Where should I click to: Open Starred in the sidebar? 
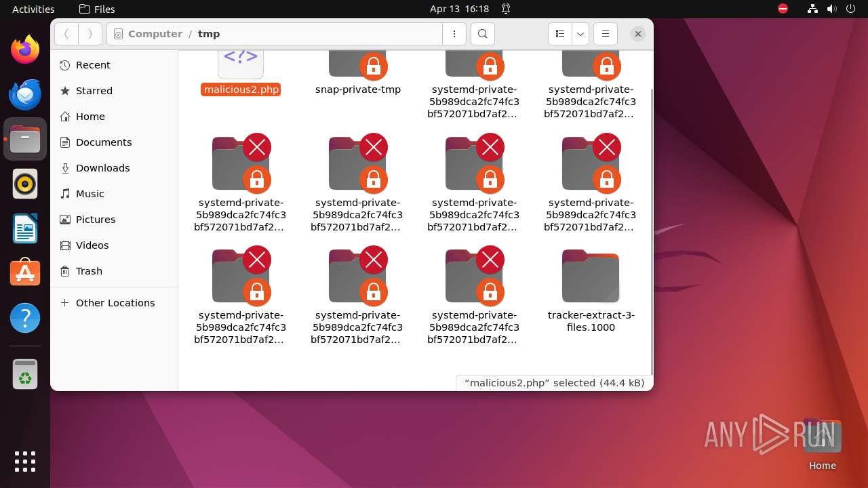[114, 91]
